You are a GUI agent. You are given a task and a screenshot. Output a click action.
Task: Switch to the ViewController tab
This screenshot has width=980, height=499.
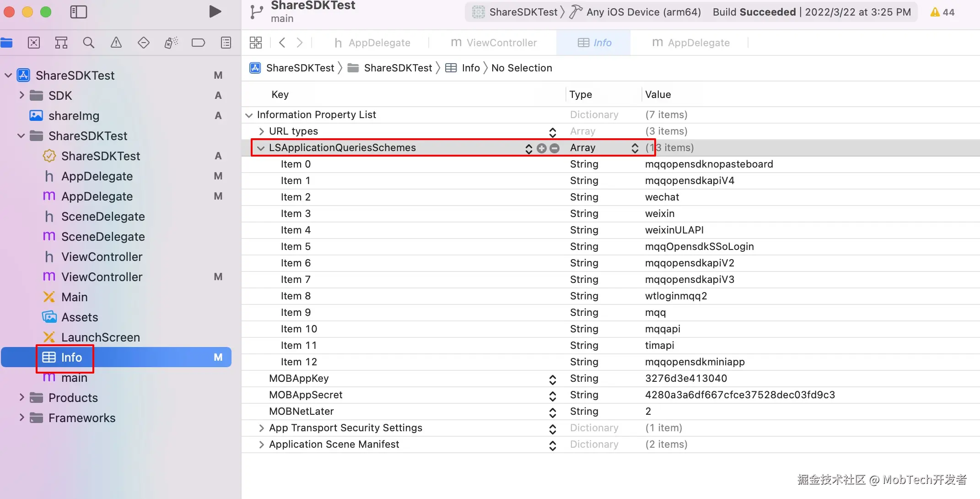(493, 43)
